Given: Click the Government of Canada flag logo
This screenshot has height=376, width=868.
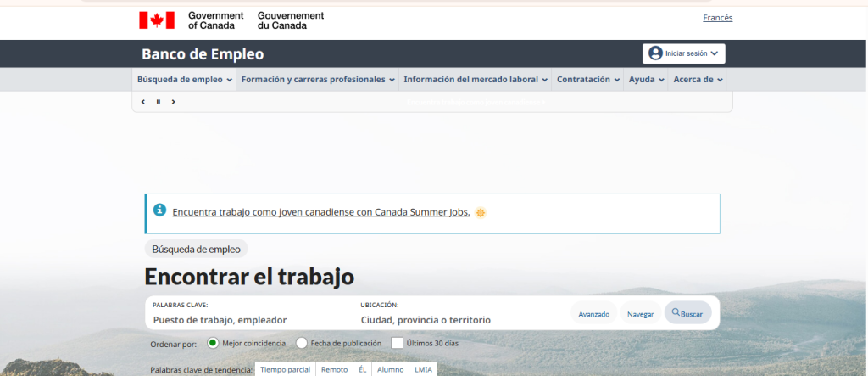Looking at the screenshot, I should pyautogui.click(x=157, y=20).
